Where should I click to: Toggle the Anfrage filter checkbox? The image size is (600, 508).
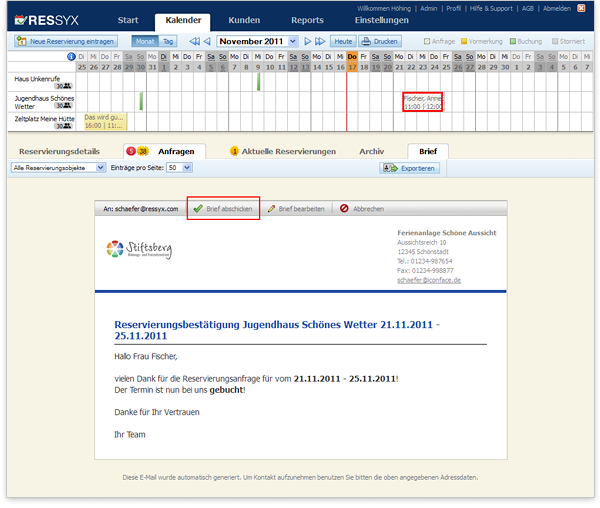(427, 42)
